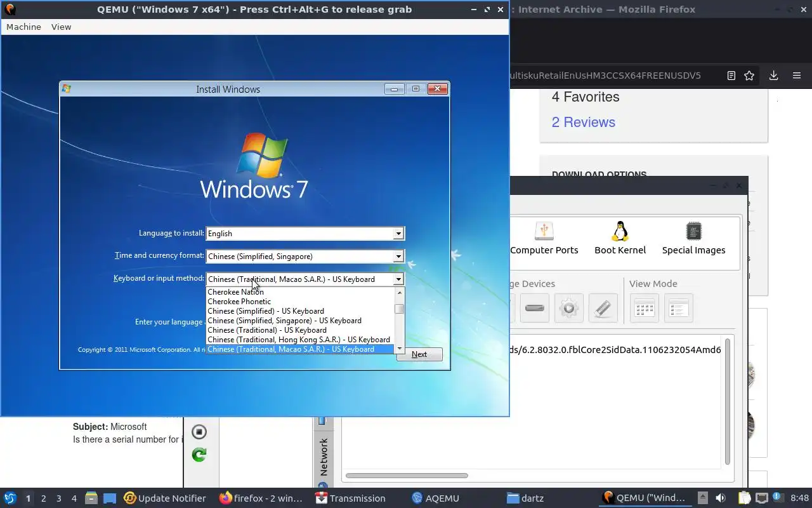Click the keyboard list scroll-down arrow

coord(400,349)
